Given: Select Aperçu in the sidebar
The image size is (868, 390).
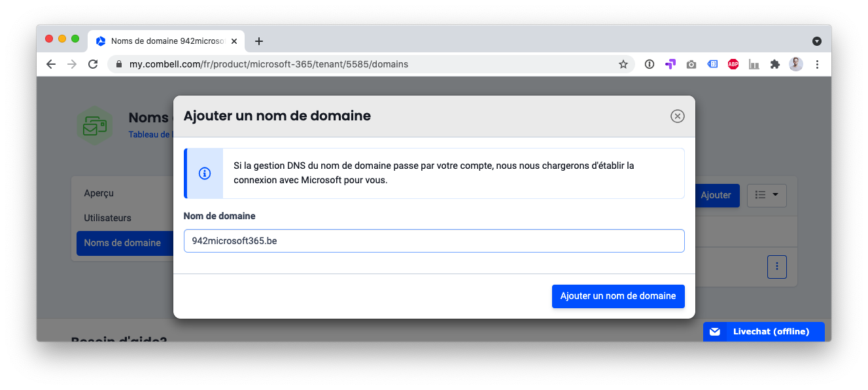Looking at the screenshot, I should 99,194.
